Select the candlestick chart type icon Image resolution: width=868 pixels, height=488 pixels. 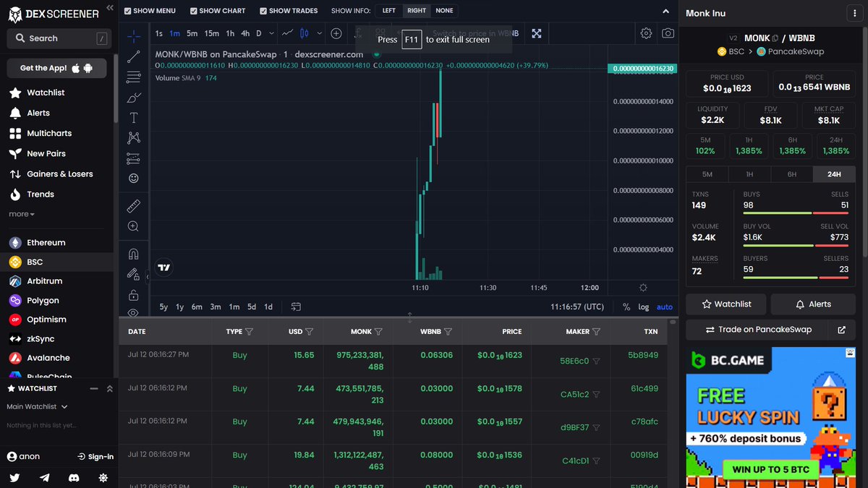coord(304,33)
